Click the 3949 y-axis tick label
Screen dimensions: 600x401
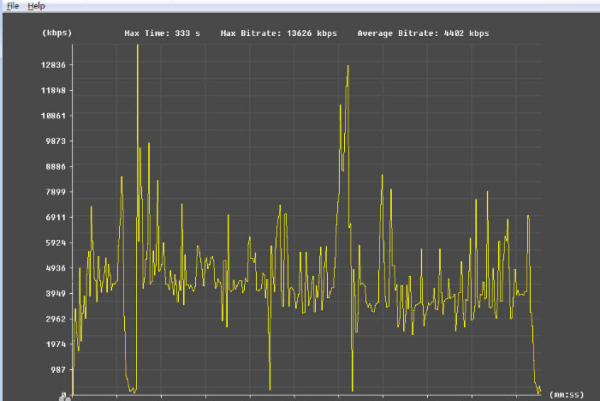click(x=55, y=294)
